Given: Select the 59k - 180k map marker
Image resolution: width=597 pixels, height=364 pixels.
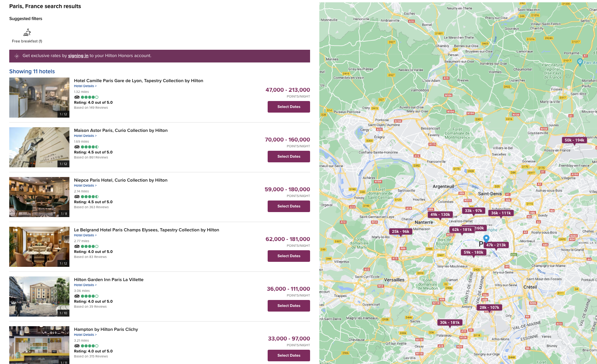Looking at the screenshot, I should click(x=473, y=253).
